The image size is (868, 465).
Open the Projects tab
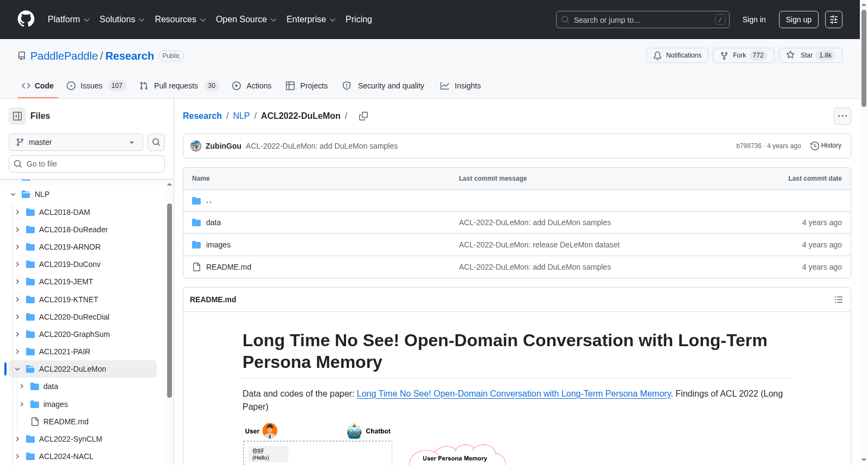tap(307, 86)
